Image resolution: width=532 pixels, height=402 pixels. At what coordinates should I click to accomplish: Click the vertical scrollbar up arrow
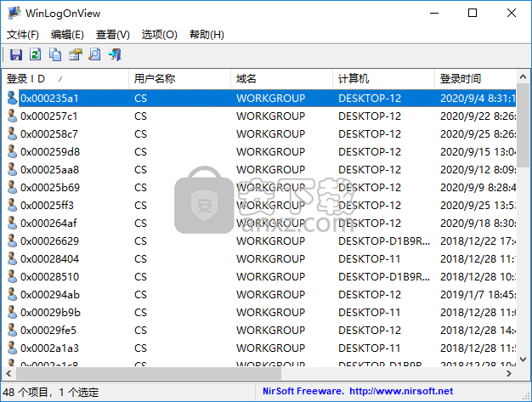(x=523, y=77)
